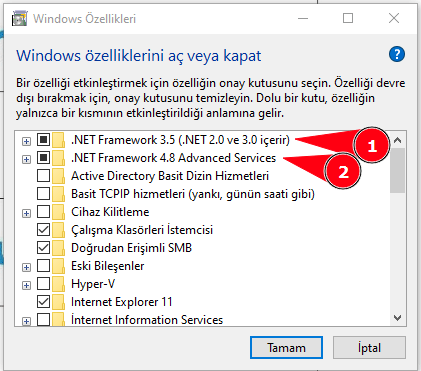421x371 pixels.
Task: Expand Hyper-V tree node
Action: (x=26, y=285)
